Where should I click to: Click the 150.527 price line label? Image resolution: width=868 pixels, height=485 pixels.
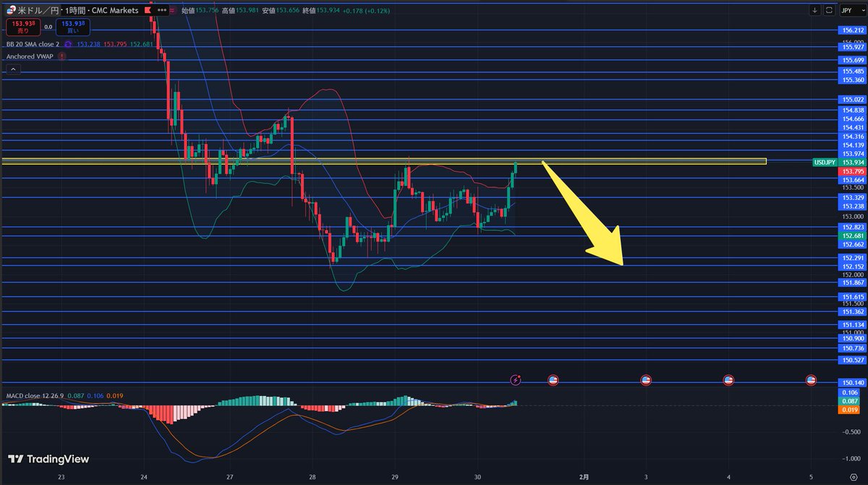851,360
